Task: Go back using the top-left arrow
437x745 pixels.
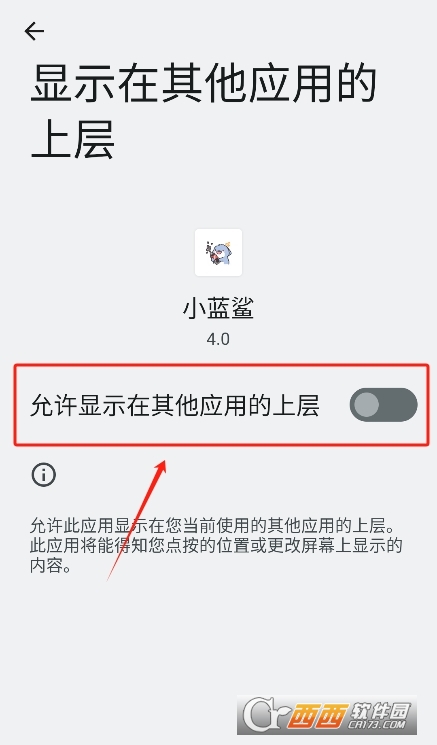Action: (x=34, y=31)
